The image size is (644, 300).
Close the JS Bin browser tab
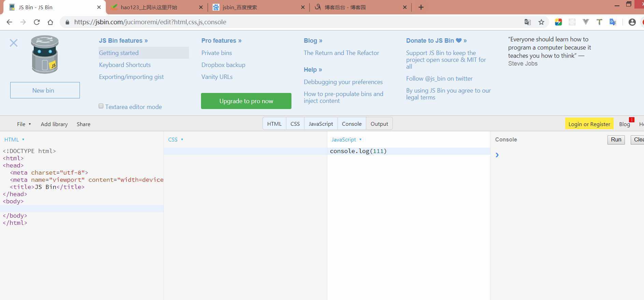[x=99, y=7]
